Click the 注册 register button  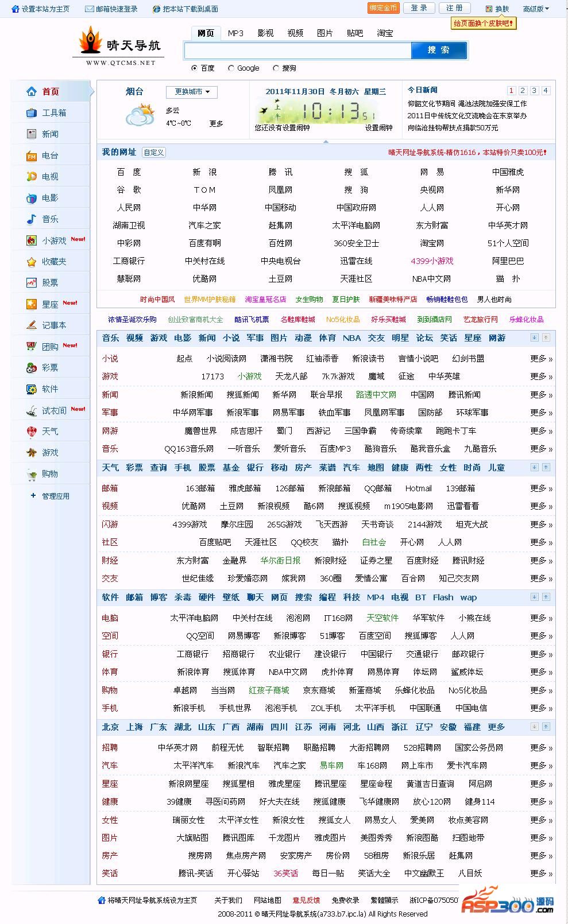tap(454, 8)
